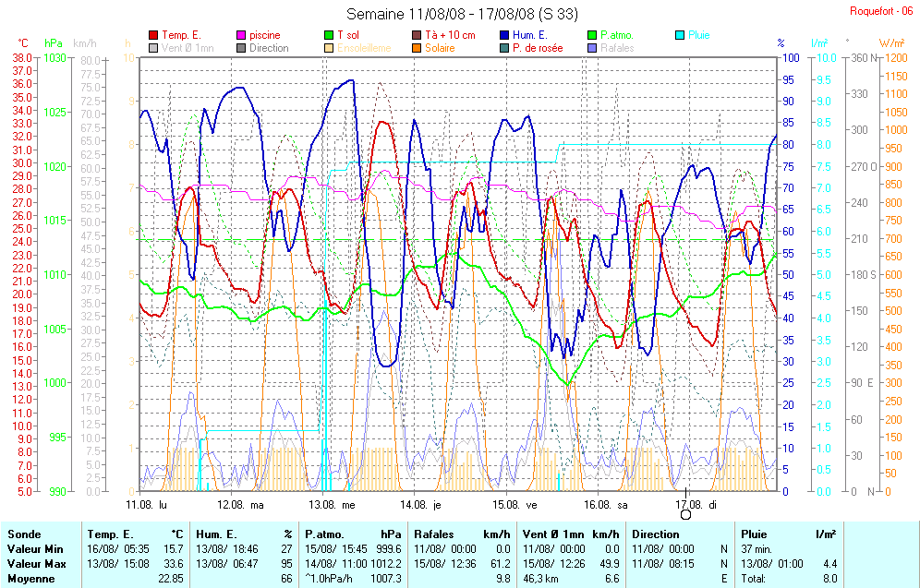Click the dark blue Hum. E. legend swatch
Screen dimensions: 920x588
504,35
